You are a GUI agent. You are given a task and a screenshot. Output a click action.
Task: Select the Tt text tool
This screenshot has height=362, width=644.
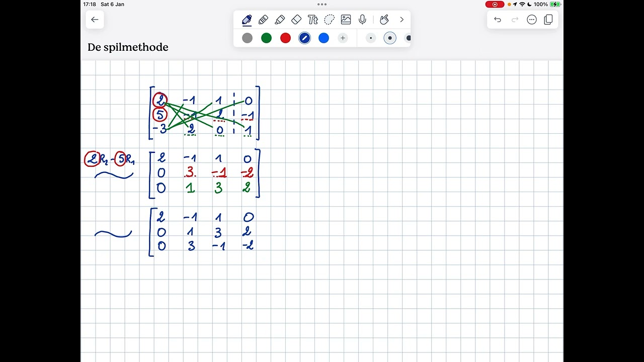coord(312,20)
